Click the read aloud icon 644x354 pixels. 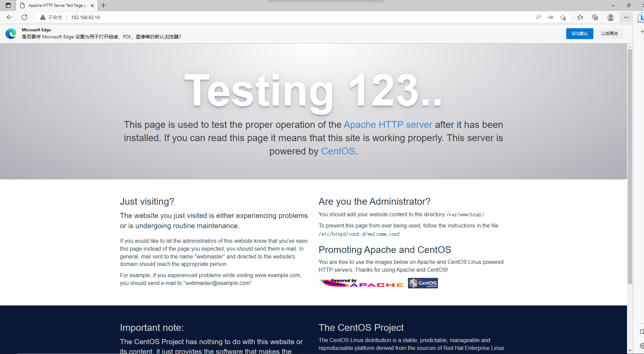[538, 17]
